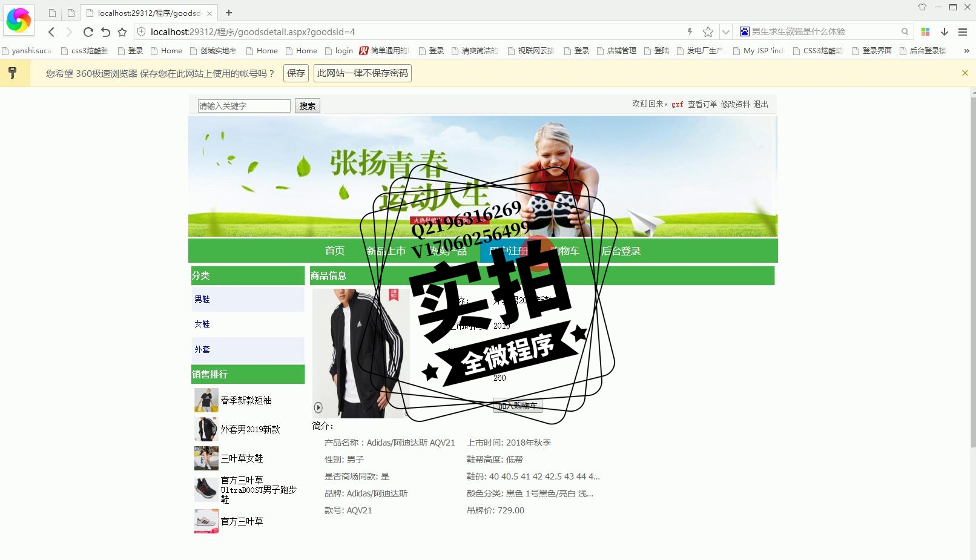Click 修改资料 link
Viewport: 976px width, 560px height.
click(x=735, y=104)
